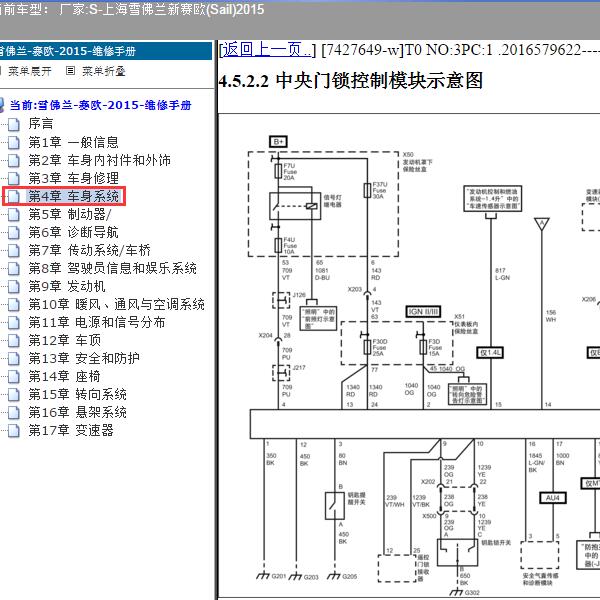
Task: Open 第9章 发动机 chapter
Action: (x=67, y=286)
